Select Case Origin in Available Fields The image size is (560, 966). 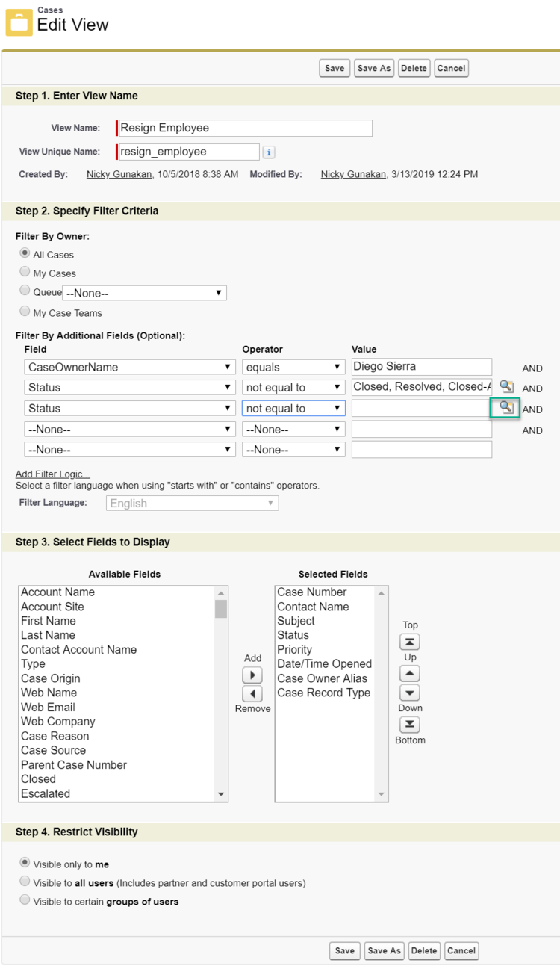[51, 678]
